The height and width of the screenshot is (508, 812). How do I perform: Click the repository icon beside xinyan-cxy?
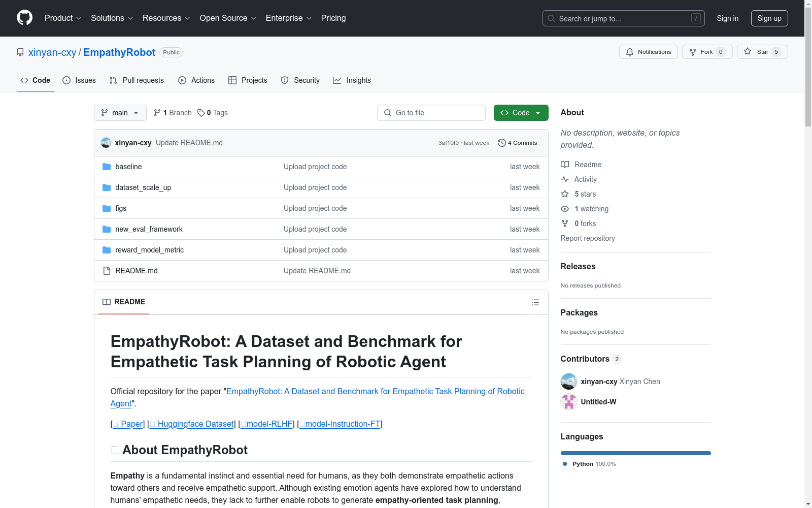(x=20, y=52)
